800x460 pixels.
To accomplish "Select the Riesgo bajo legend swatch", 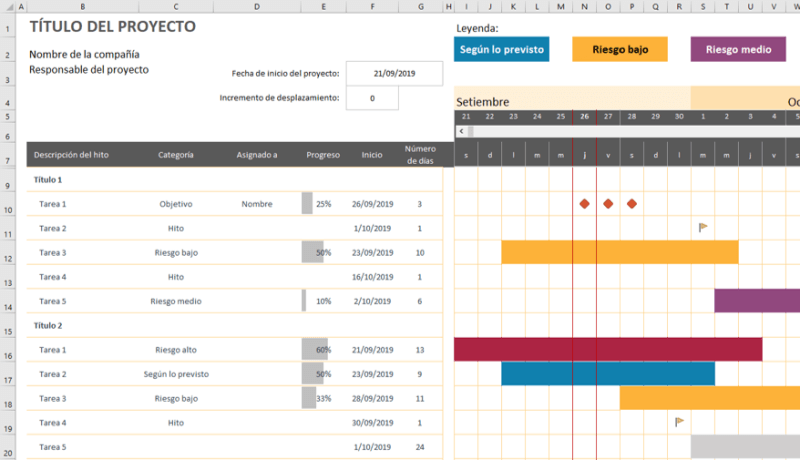I will 619,49.
